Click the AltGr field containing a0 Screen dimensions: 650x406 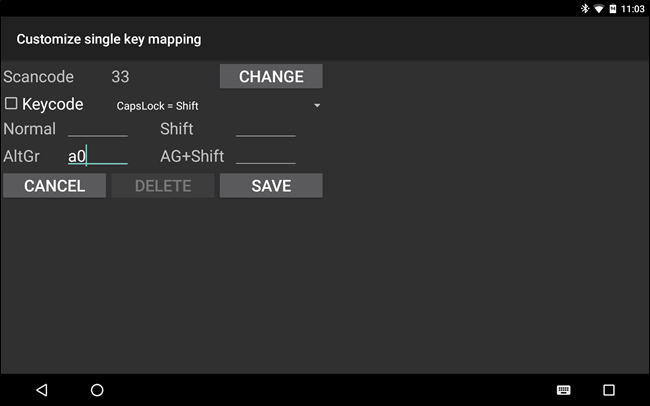click(97, 156)
